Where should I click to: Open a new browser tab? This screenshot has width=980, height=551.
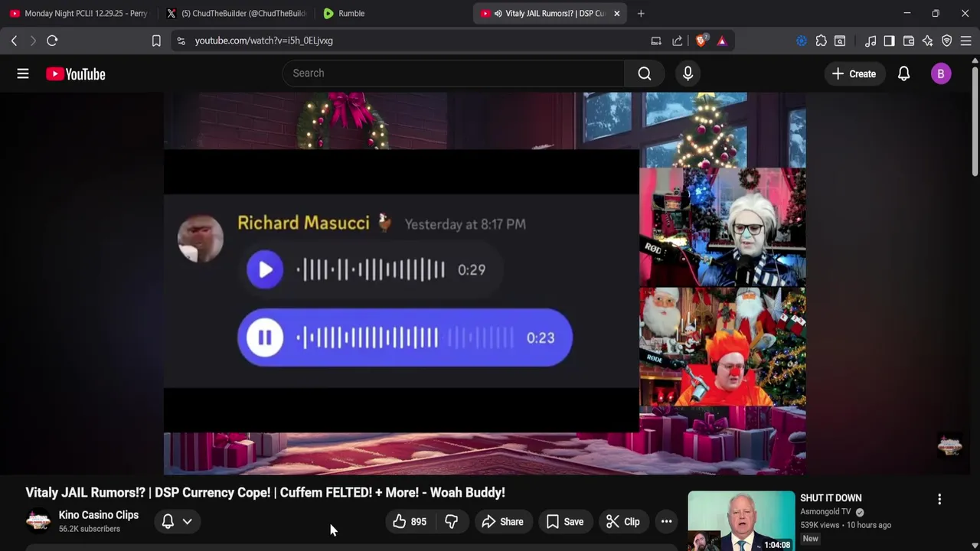[641, 13]
